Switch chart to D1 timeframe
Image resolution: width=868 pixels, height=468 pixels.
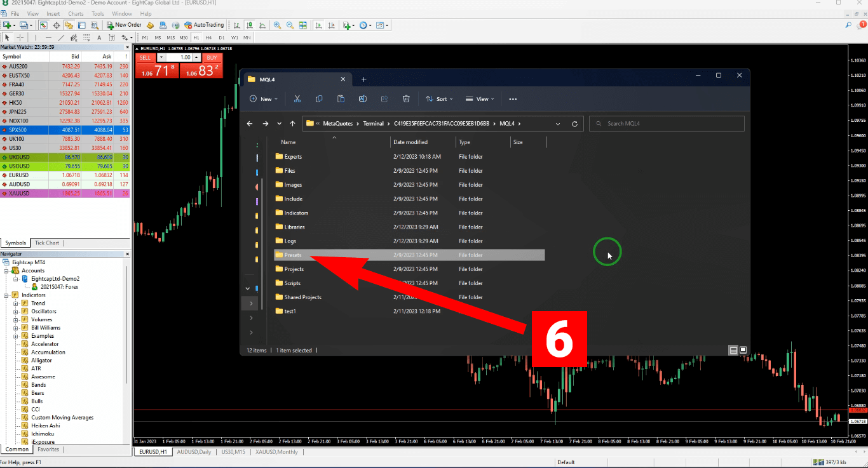coord(221,38)
